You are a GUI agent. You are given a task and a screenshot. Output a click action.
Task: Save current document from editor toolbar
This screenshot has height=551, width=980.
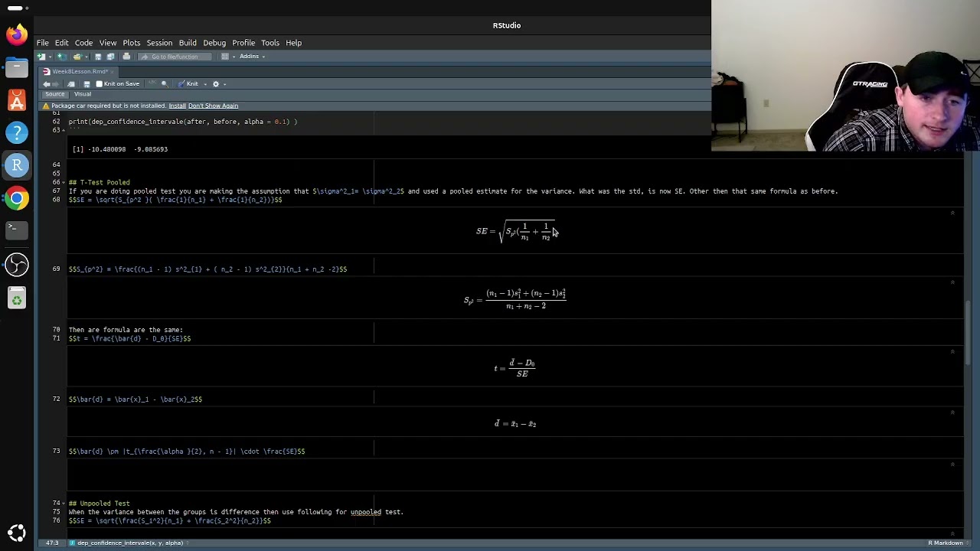87,84
